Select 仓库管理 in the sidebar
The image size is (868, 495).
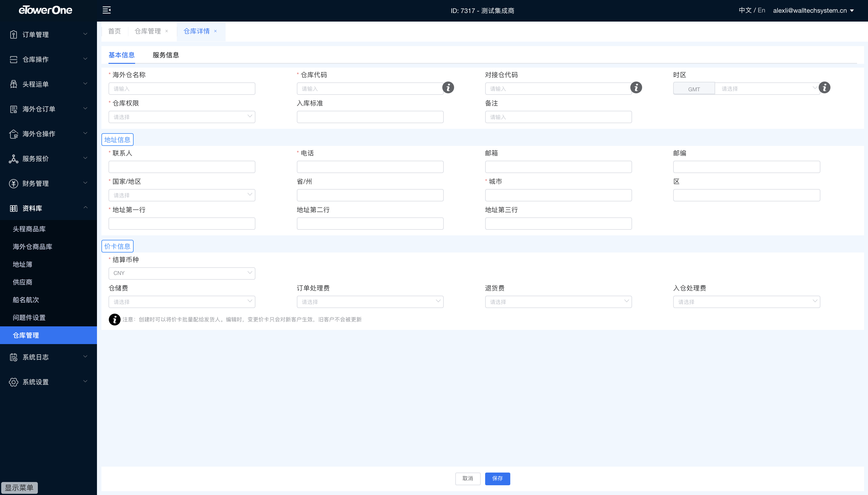pos(48,335)
